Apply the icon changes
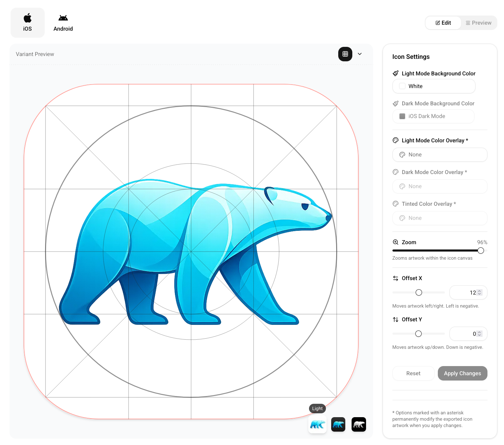Screen dimensions: 504x445 [x=462, y=373]
